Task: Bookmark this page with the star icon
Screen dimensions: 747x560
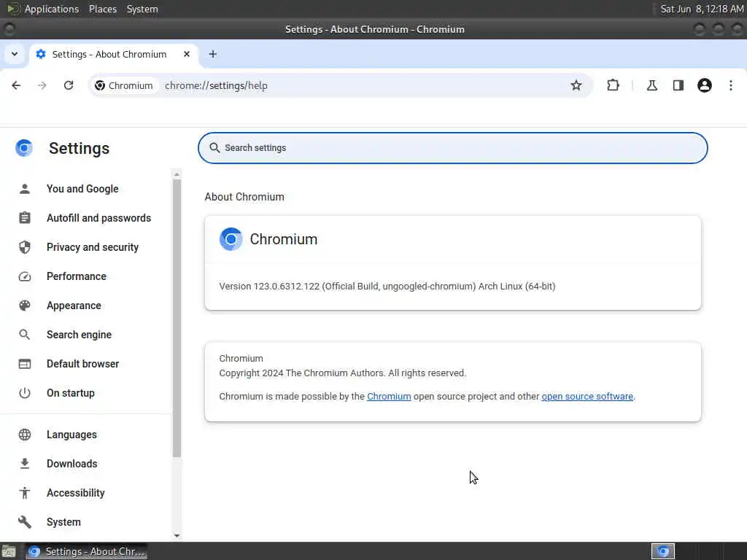Action: [x=576, y=85]
